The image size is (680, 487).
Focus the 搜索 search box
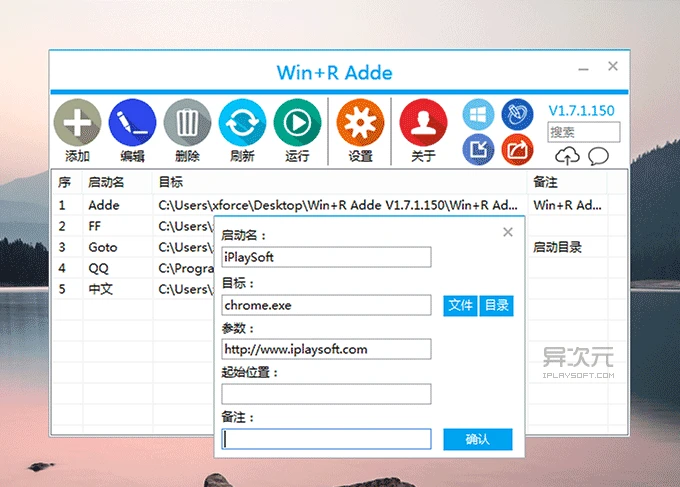(583, 132)
